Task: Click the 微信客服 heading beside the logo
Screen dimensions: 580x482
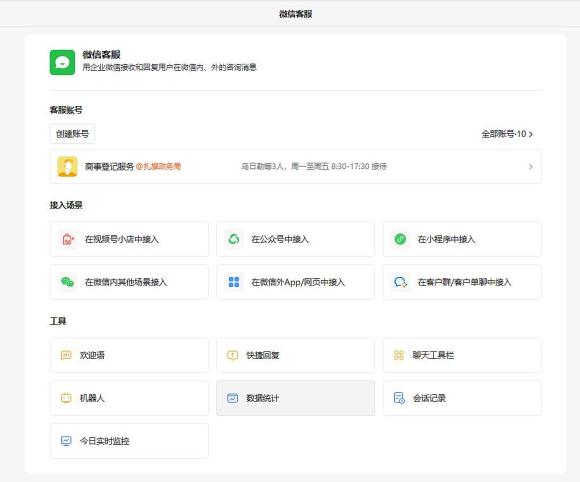Action: 101,54
